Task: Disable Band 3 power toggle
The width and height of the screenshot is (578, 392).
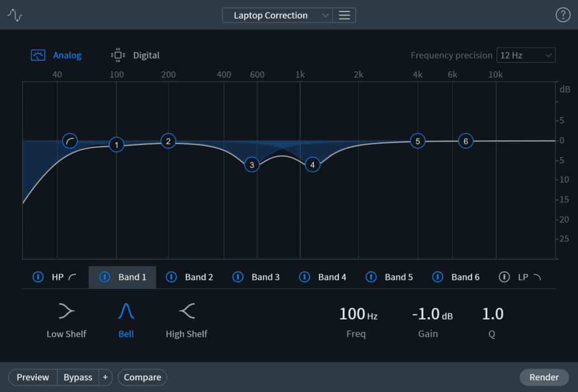Action: point(238,277)
